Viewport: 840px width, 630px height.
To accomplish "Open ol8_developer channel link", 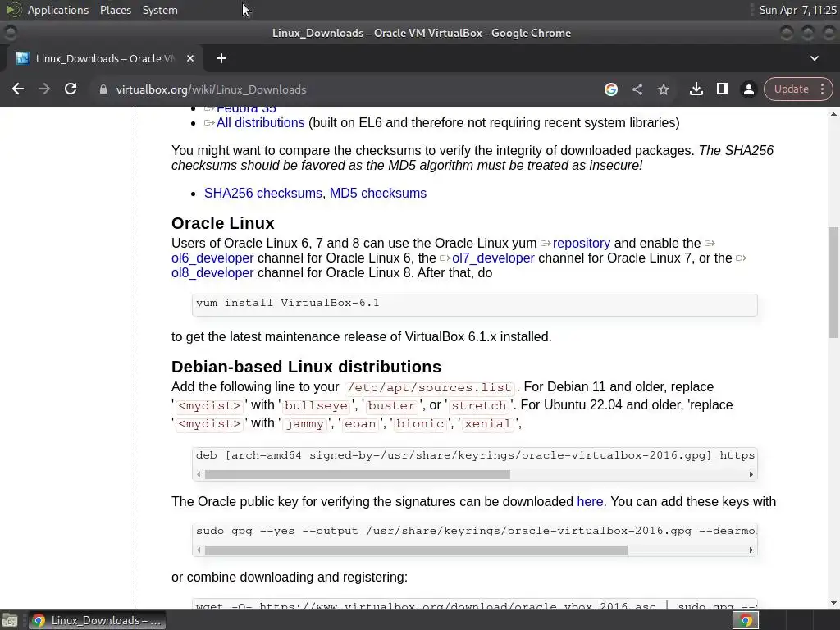I will click(212, 272).
